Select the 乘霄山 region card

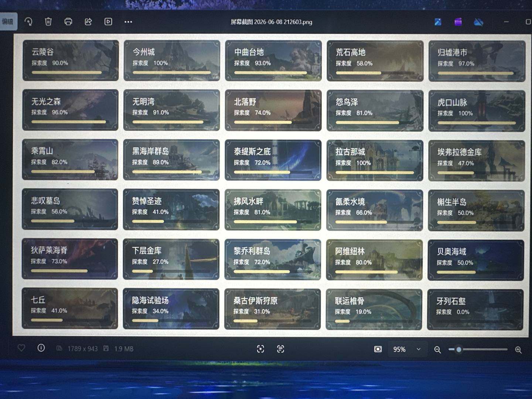pos(70,160)
